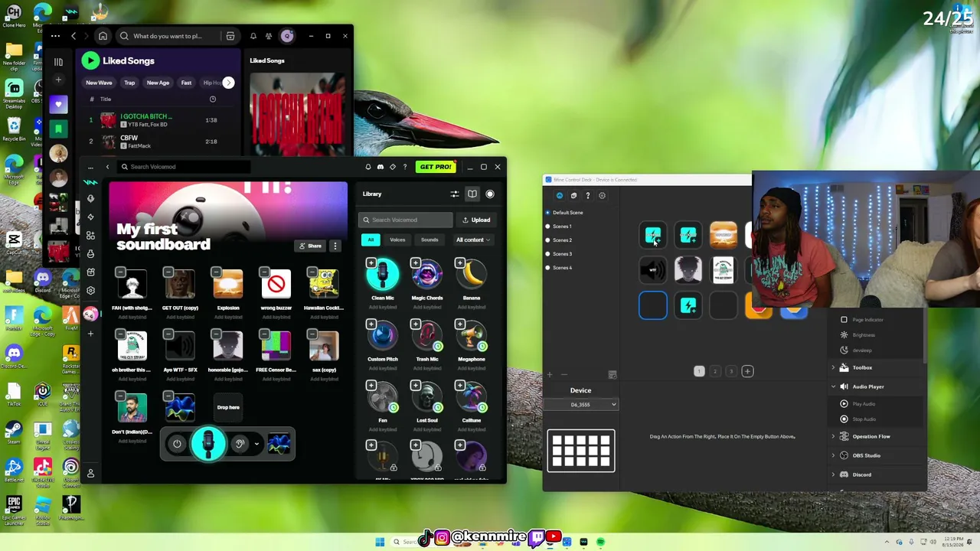Screen dimensions: 980x551
Task: Show more Spotify genre chips with arrow
Action: coord(228,83)
